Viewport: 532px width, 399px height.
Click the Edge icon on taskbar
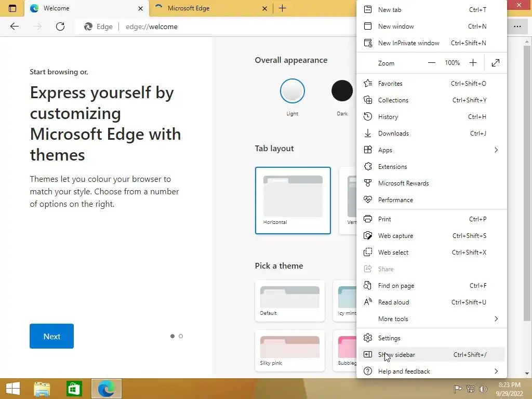[106, 389]
